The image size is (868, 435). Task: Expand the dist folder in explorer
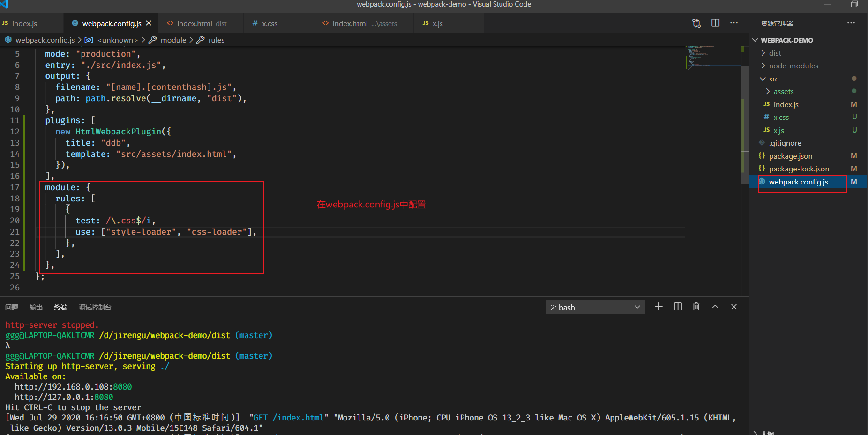pyautogui.click(x=775, y=53)
